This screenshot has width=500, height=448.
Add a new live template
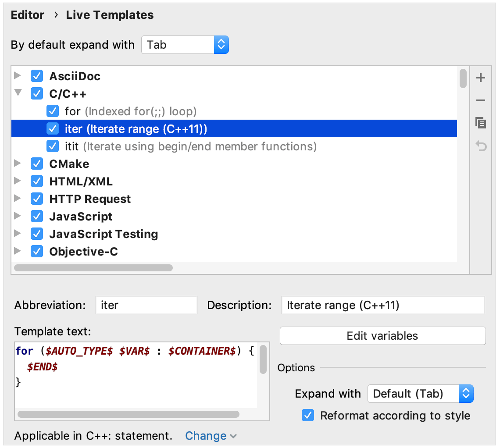[x=481, y=78]
